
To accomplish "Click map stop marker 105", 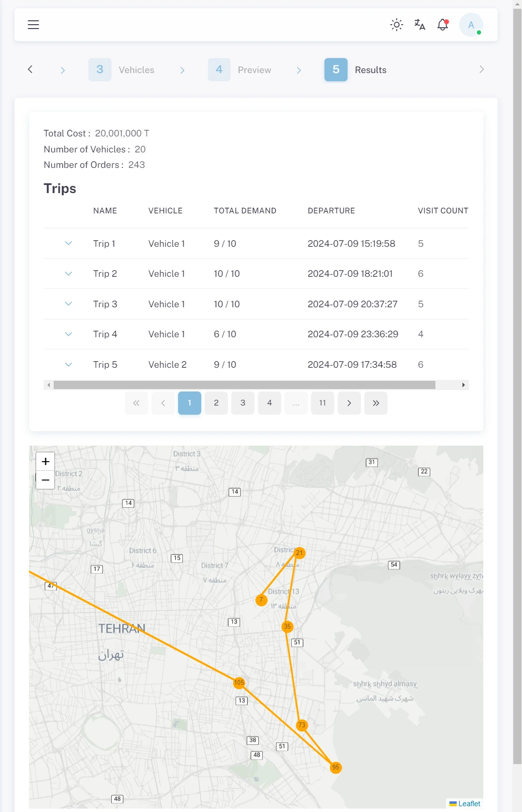I will point(239,683).
